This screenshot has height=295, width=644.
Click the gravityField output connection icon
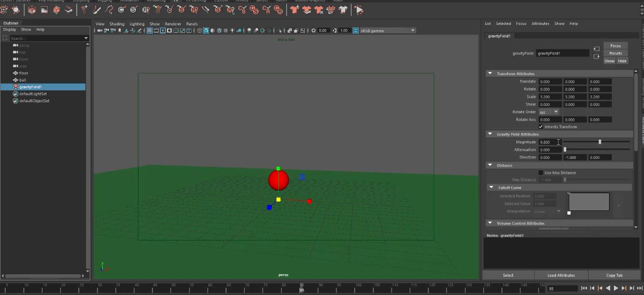[x=596, y=57]
